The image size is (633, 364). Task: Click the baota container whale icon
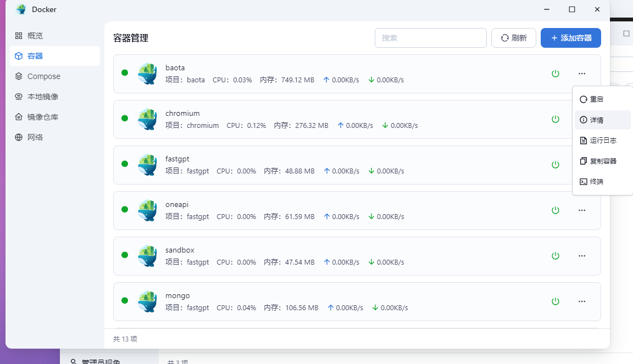click(147, 74)
